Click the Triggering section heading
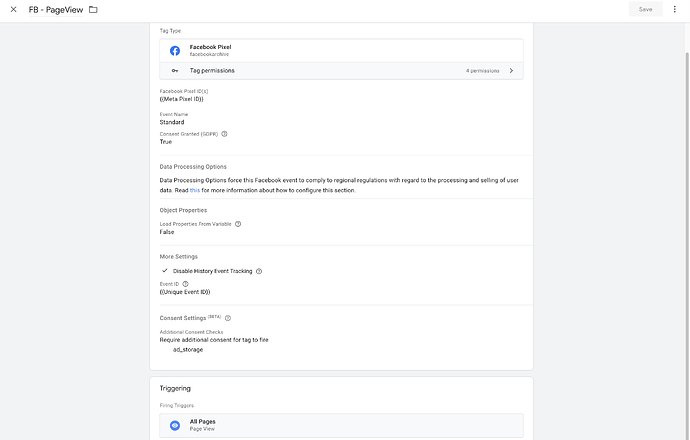Viewport: 690px width, 440px height. [175, 389]
